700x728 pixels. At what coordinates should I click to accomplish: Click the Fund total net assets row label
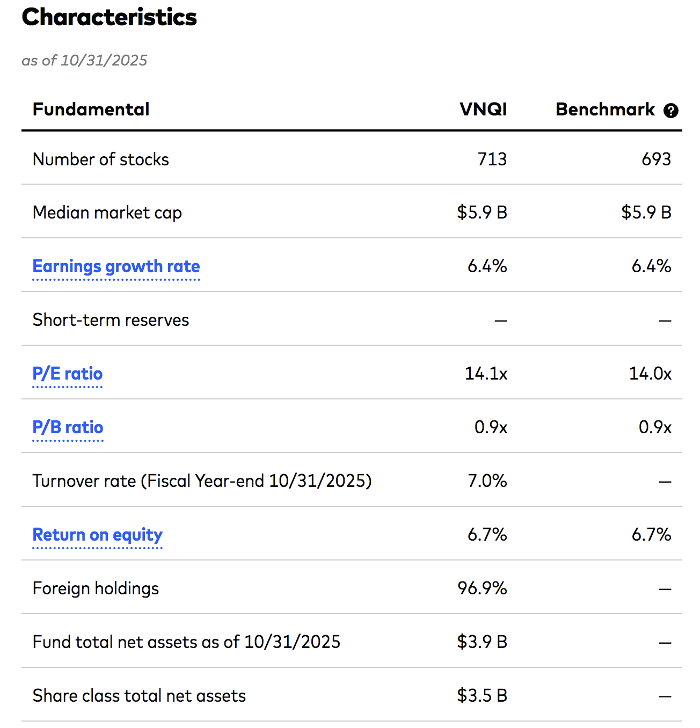coord(186,642)
